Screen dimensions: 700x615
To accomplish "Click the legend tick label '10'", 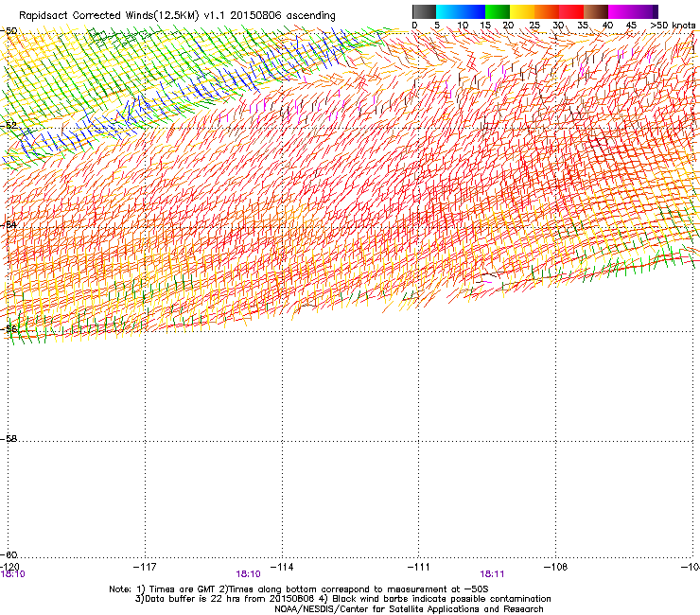I will coord(463,26).
